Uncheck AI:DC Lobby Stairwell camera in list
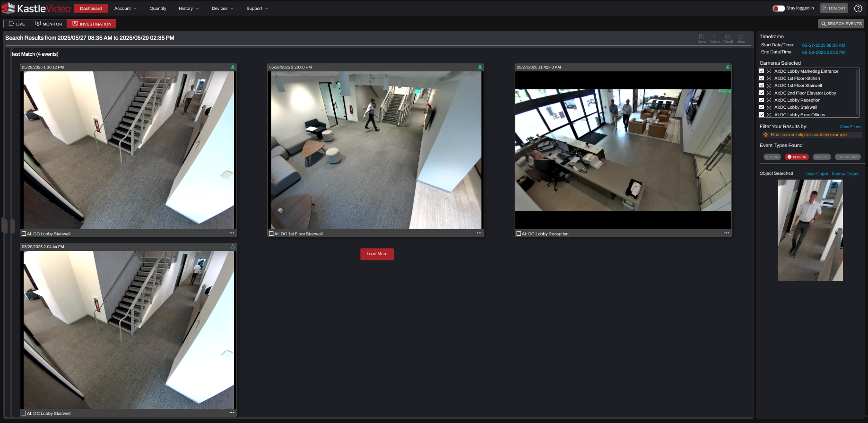Screen dimensions: 868x423 [x=762, y=107]
